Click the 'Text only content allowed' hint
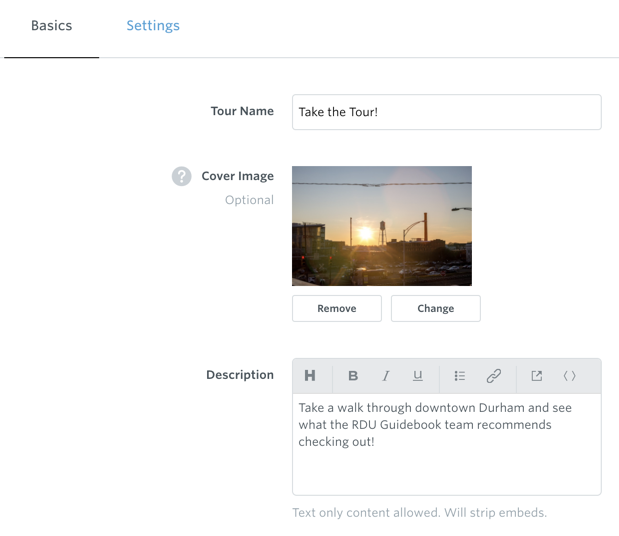Screen dimensions: 619x536 point(419,513)
